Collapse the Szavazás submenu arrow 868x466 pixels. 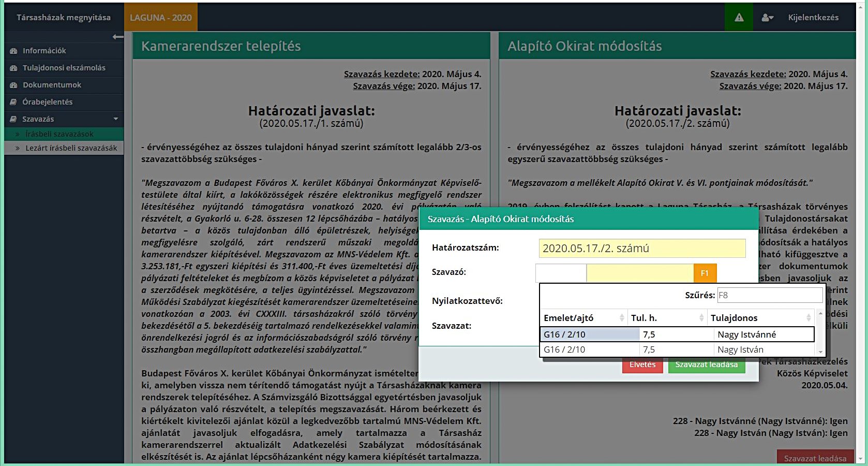[x=116, y=119]
